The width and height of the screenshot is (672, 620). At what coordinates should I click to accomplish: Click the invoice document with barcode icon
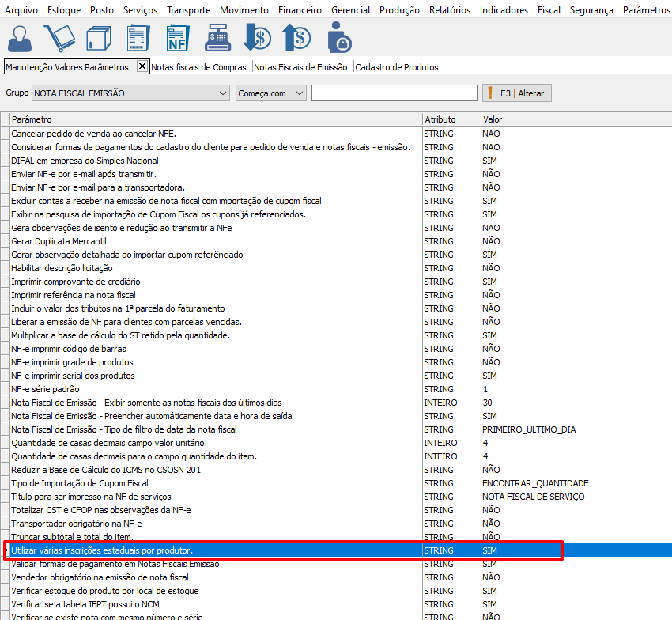tap(138, 37)
